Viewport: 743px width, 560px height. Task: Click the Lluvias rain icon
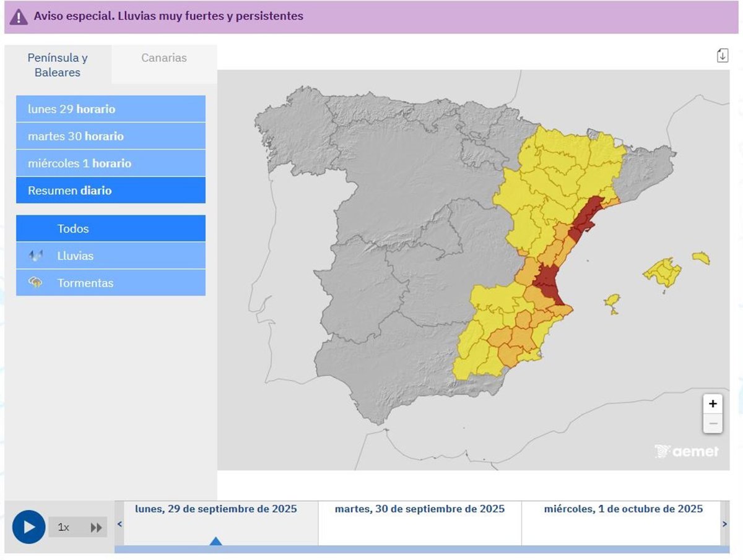click(x=35, y=256)
